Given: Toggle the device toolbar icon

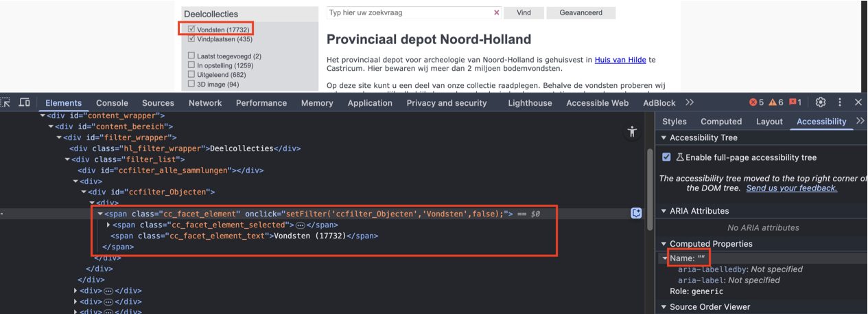Looking at the screenshot, I should tap(24, 102).
